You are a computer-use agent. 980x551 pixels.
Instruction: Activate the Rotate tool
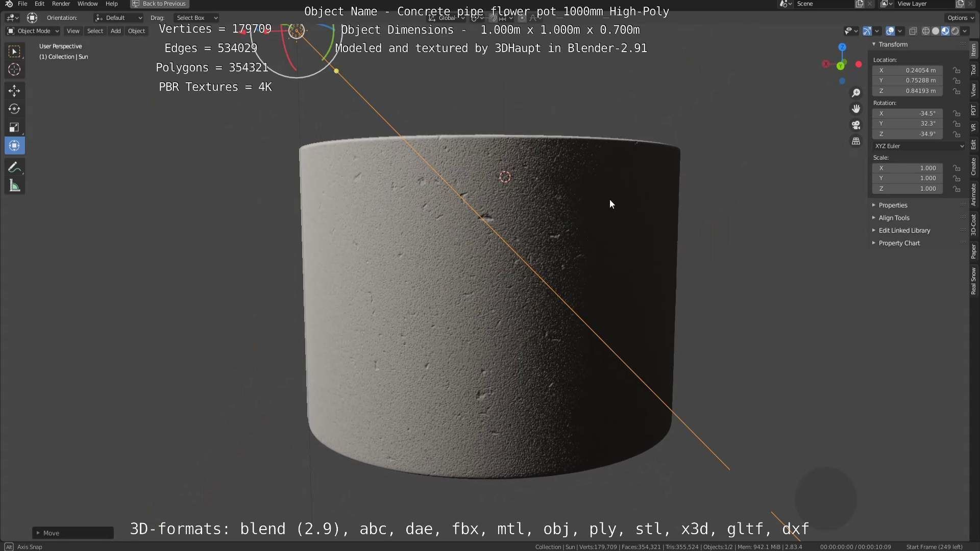[x=14, y=109]
